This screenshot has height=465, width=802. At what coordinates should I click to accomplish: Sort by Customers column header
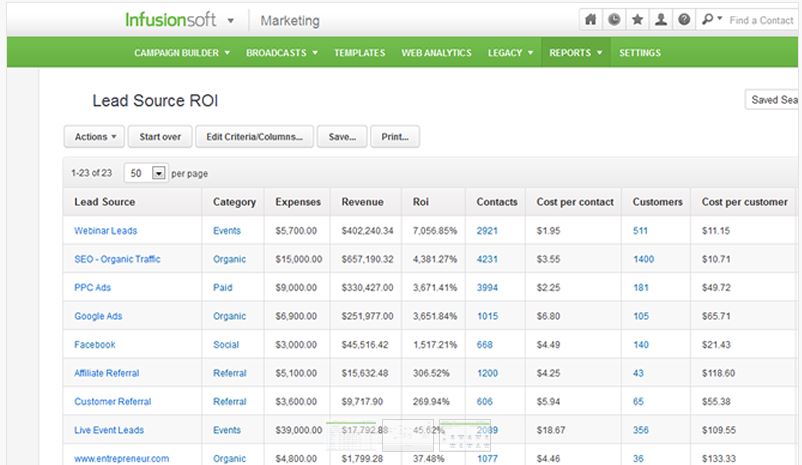click(x=657, y=202)
